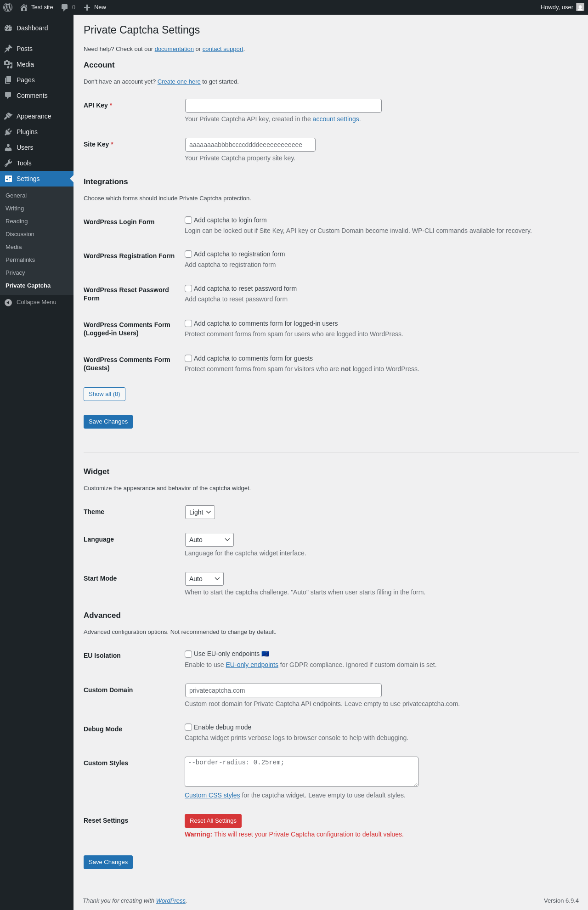
Task: Click the Posts pushpin icon
Action: click(8, 49)
